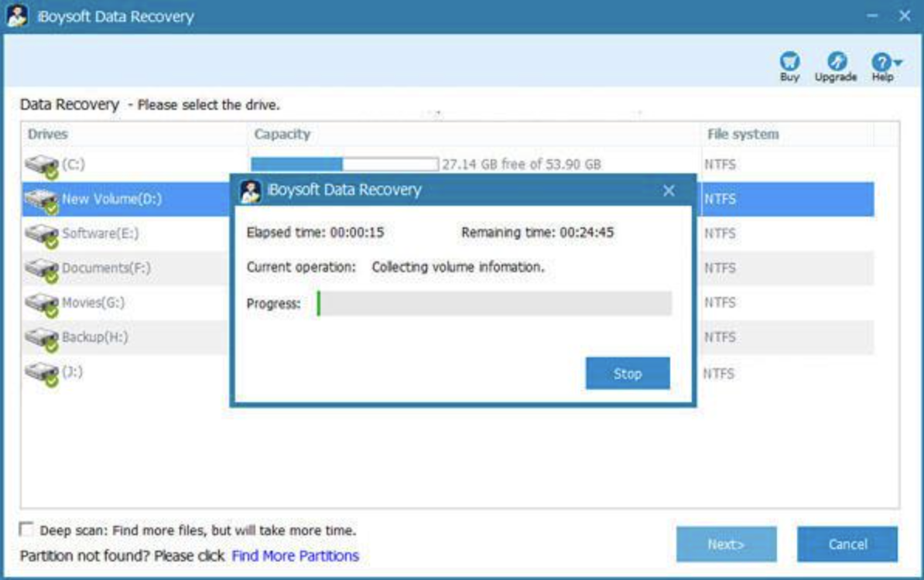
Task: Close the iBoysoft main window
Action: (x=905, y=15)
